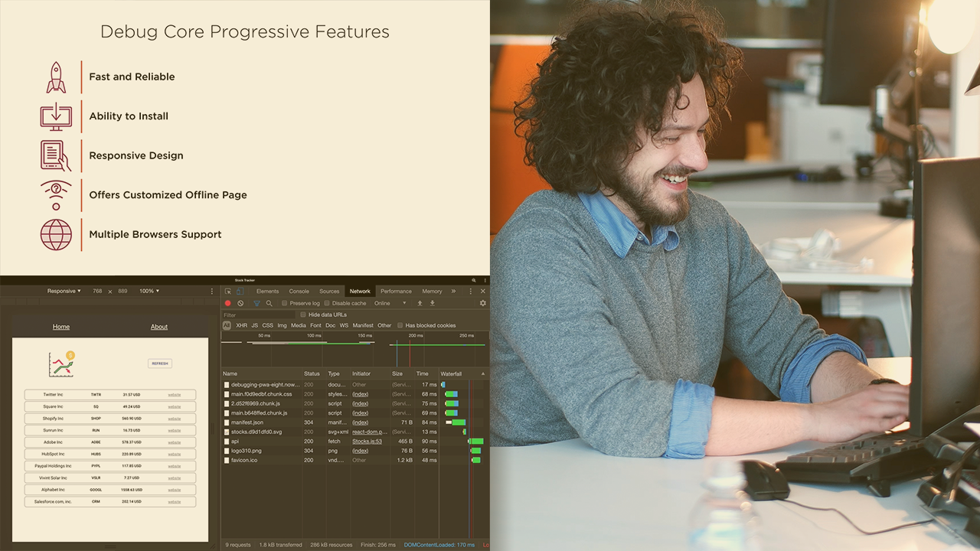Click the inspect element picker icon

pos(228,292)
